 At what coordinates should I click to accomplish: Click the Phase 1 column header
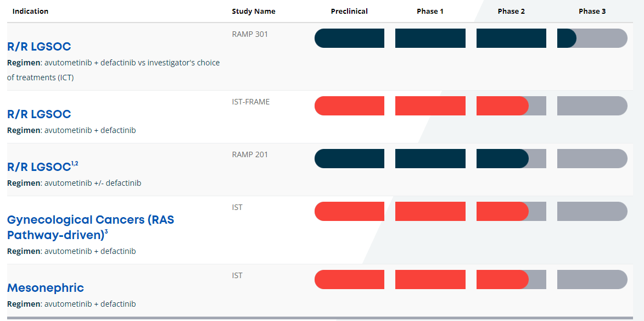(x=430, y=12)
